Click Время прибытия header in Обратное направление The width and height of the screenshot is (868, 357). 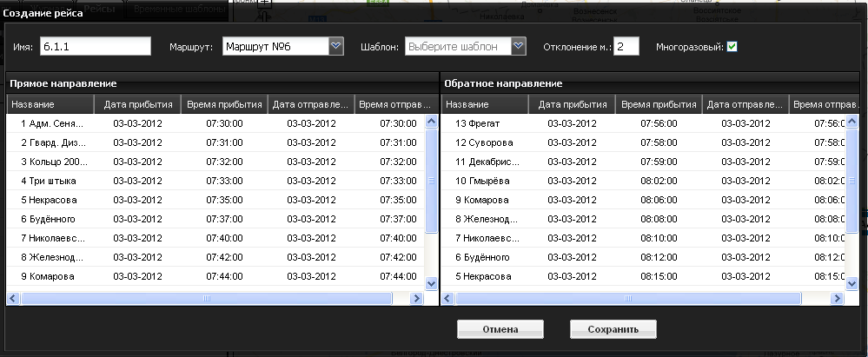pos(659,104)
